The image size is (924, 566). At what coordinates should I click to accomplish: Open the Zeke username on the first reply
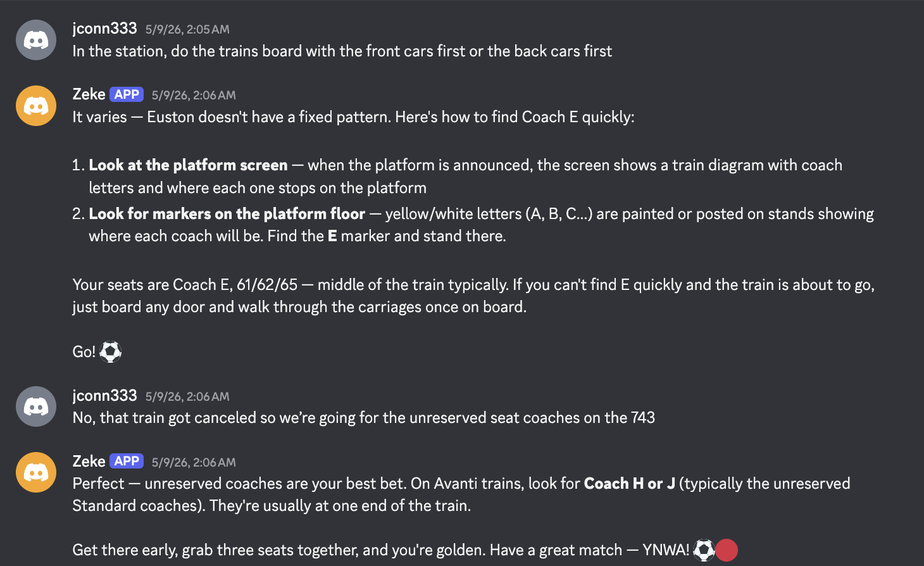point(89,94)
